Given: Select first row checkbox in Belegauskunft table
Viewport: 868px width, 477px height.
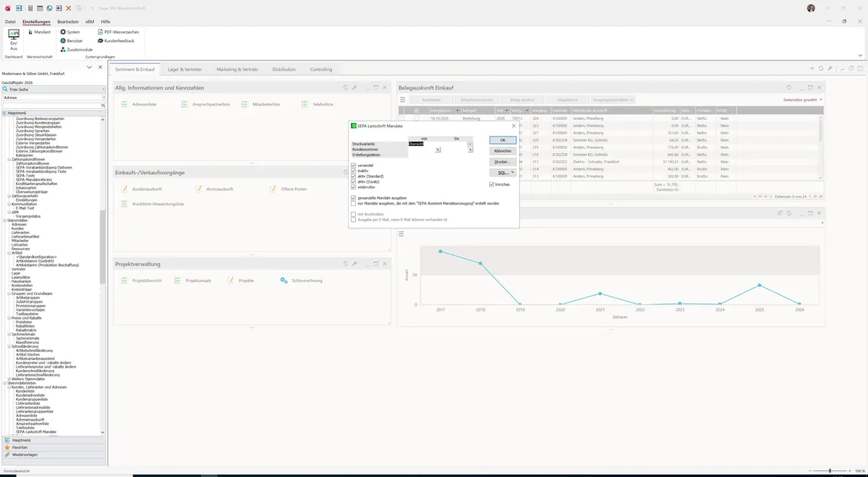Looking at the screenshot, I should (416, 118).
